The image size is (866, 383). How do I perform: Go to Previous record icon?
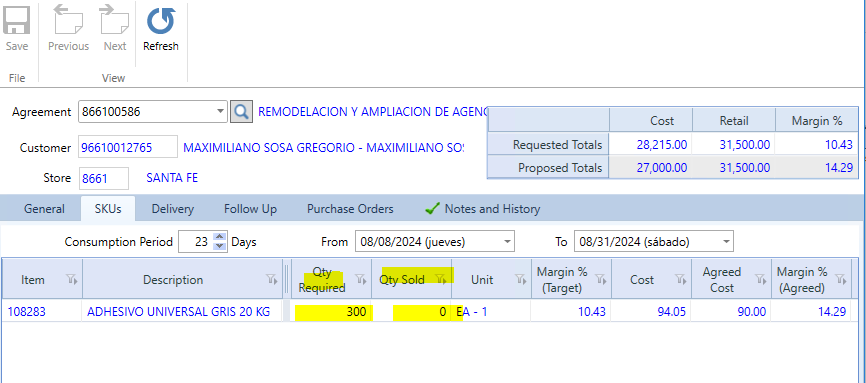[68, 19]
